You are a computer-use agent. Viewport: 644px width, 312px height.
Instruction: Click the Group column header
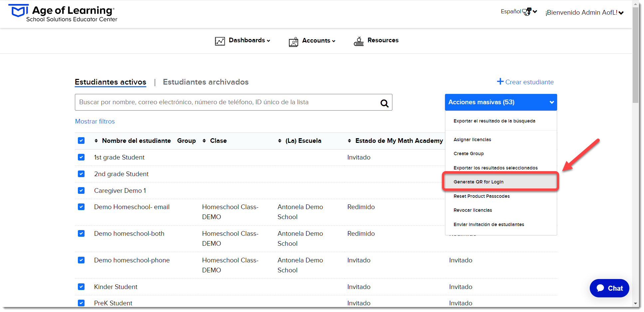coord(186,141)
